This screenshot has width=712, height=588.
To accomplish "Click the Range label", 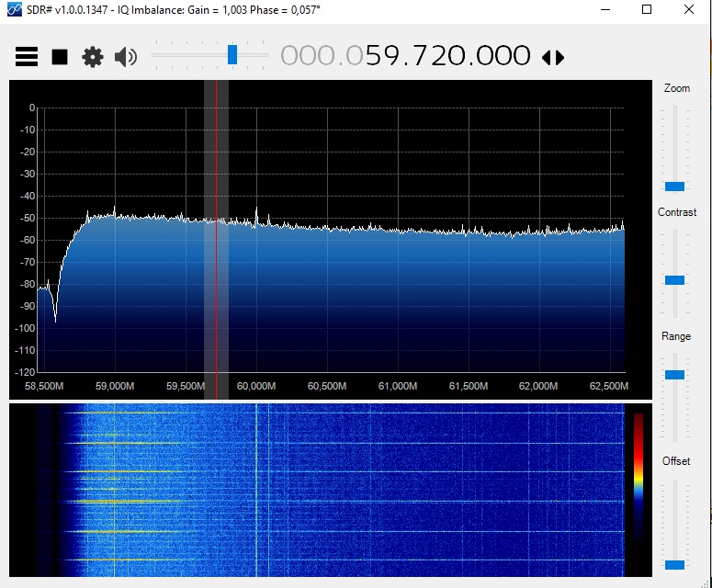I will (x=676, y=336).
